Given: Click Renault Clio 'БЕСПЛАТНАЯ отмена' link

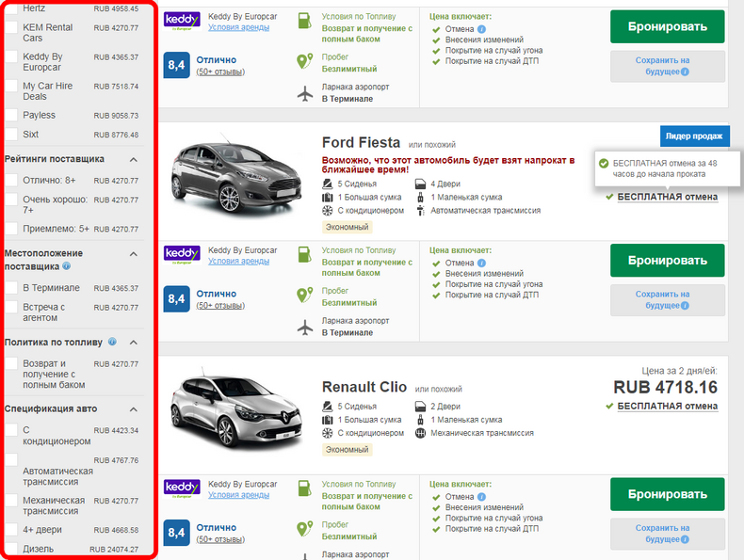Looking at the screenshot, I should (667, 406).
